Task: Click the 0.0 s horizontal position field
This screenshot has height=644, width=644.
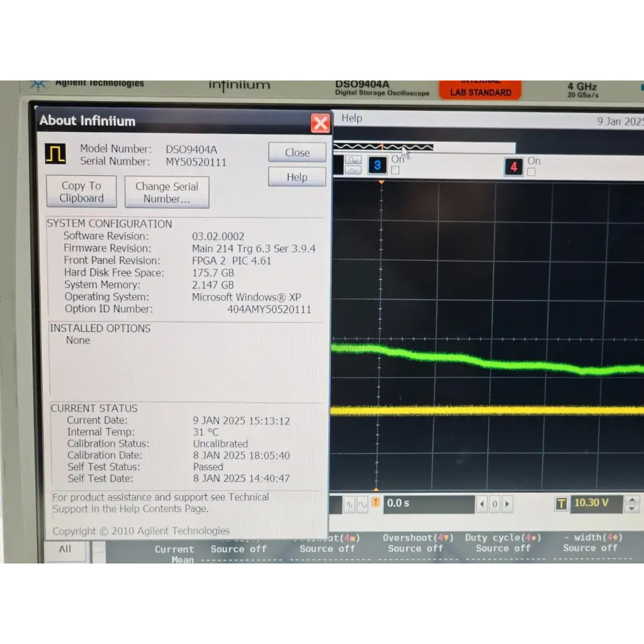Action: [x=429, y=504]
